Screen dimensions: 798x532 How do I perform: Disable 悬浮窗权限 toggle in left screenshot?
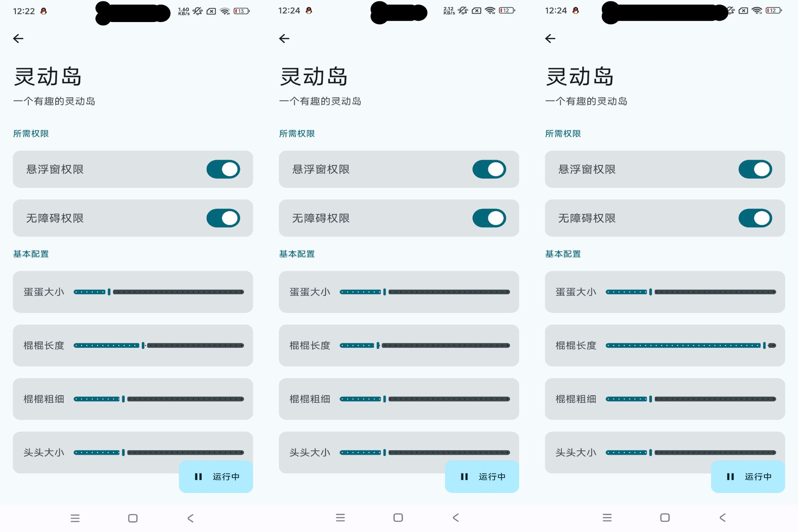[223, 169]
